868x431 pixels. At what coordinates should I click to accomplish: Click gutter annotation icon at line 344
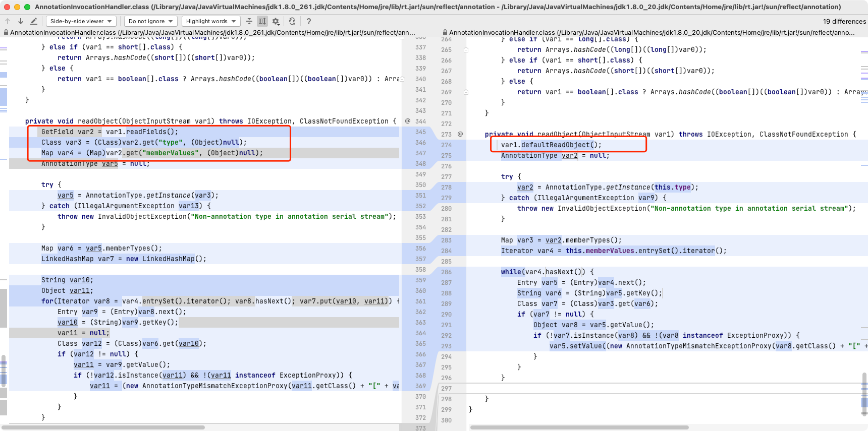pyautogui.click(x=407, y=121)
